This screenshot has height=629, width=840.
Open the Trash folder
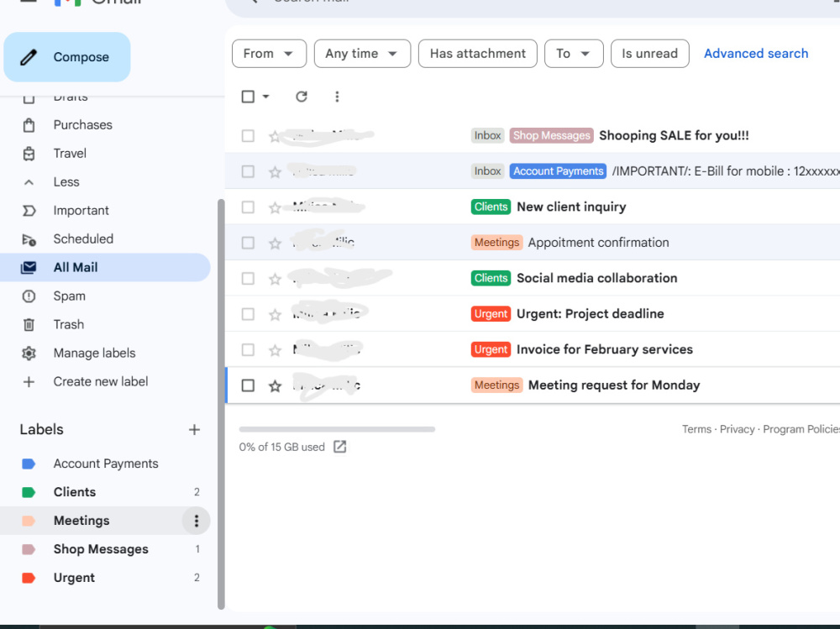pos(69,325)
